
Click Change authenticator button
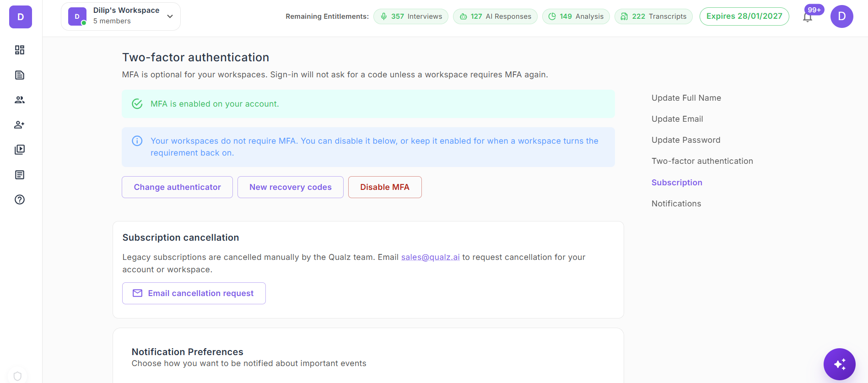point(178,187)
